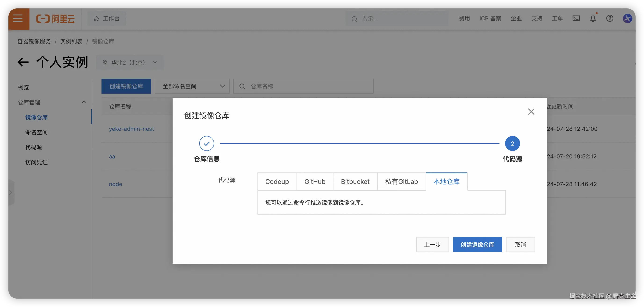Open the notifications bell
This screenshot has height=307, width=644.
pyautogui.click(x=593, y=18)
